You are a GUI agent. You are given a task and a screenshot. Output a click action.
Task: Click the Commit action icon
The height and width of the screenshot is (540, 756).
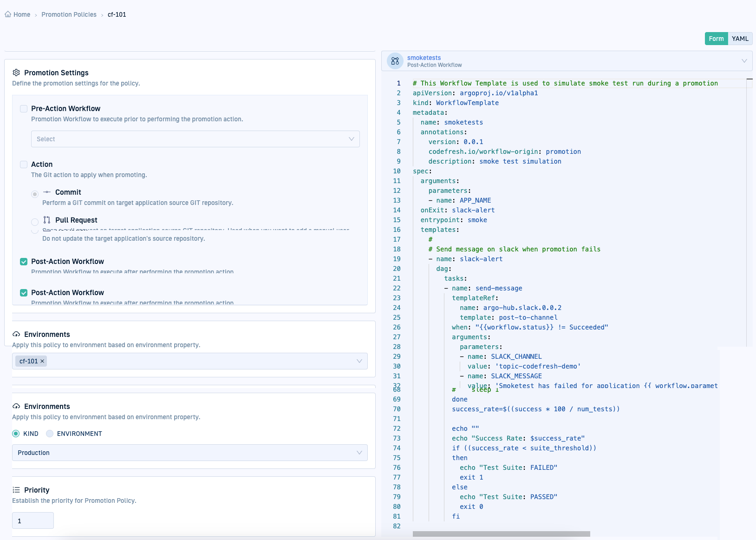(47, 192)
